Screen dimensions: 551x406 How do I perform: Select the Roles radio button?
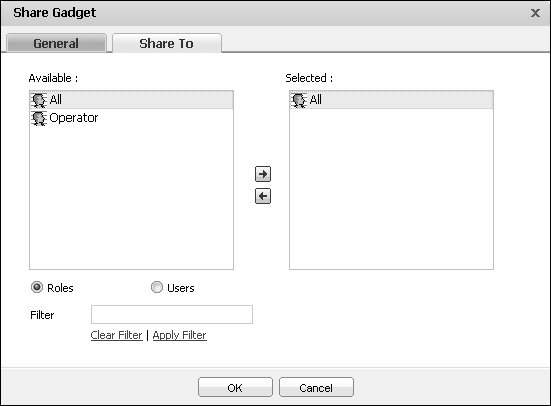(37, 287)
